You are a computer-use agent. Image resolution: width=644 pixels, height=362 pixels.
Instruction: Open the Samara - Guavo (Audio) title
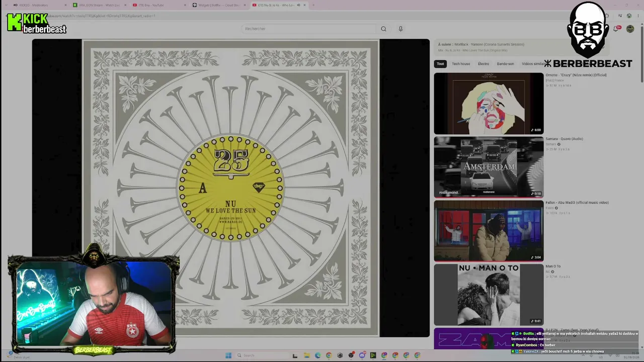(565, 139)
